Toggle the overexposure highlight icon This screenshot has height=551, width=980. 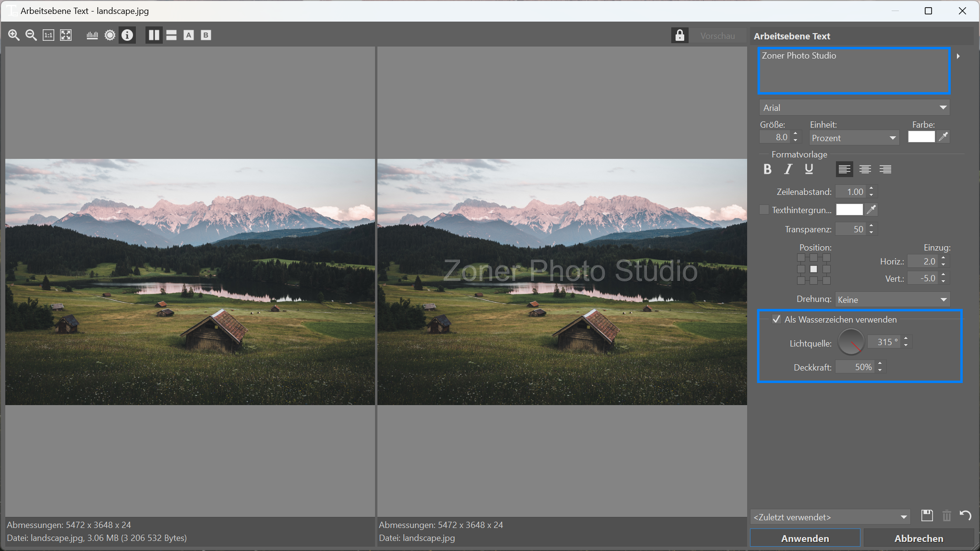click(x=110, y=35)
